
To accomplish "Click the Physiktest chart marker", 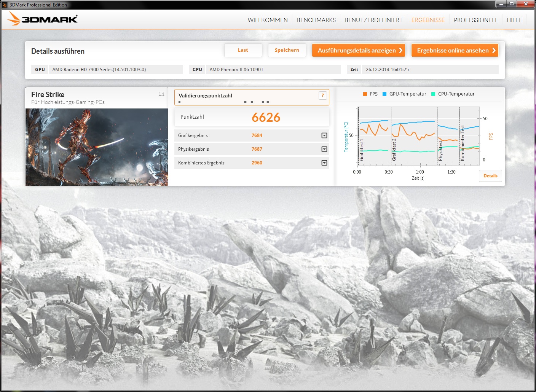I will pyautogui.click(x=440, y=151).
